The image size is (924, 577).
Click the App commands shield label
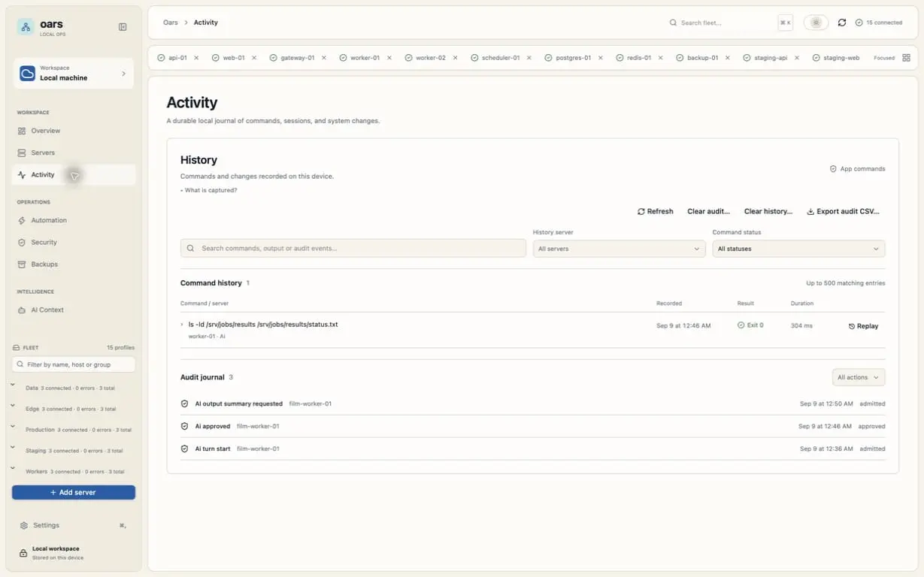click(x=857, y=169)
